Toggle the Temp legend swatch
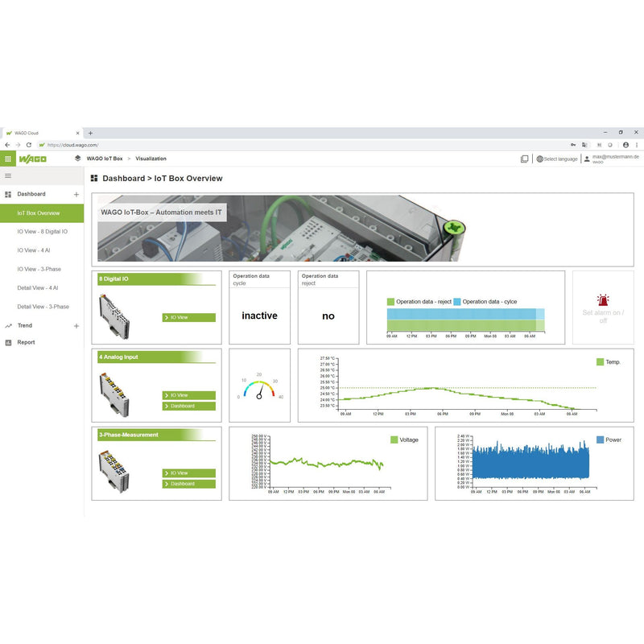The height and width of the screenshot is (644, 644). click(x=600, y=361)
